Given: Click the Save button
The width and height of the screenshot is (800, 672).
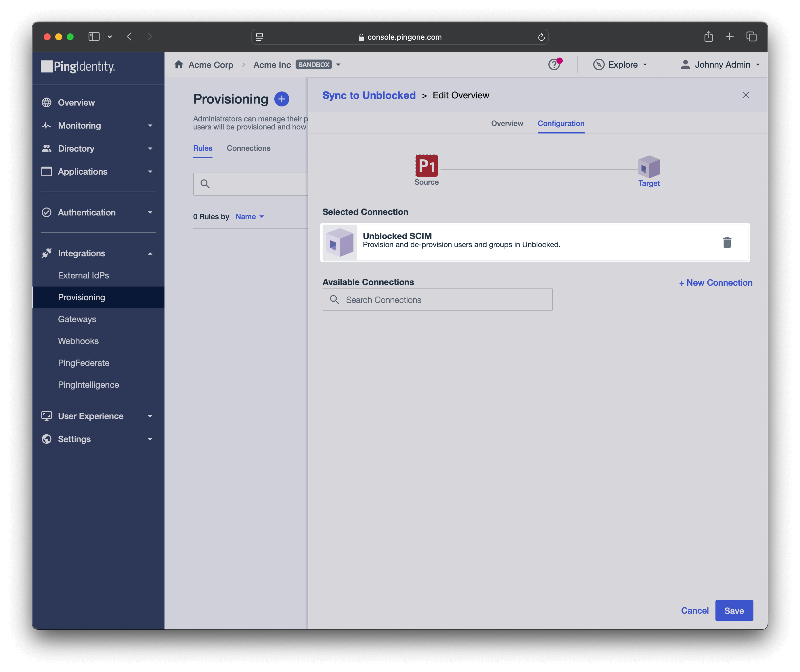Looking at the screenshot, I should click(x=734, y=611).
